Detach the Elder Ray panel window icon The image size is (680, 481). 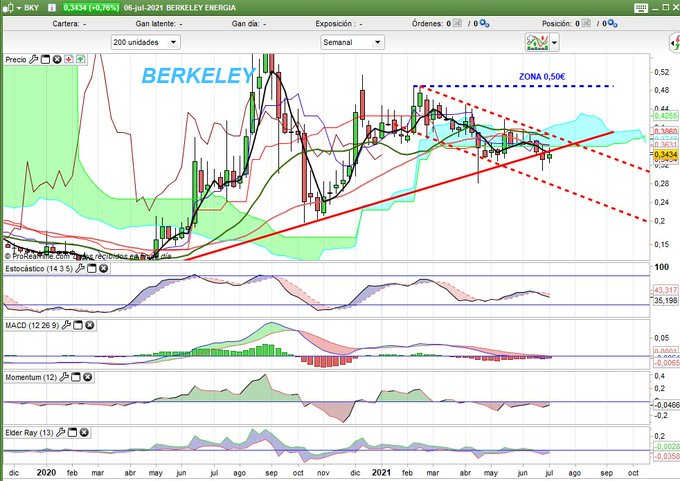(x=72, y=432)
